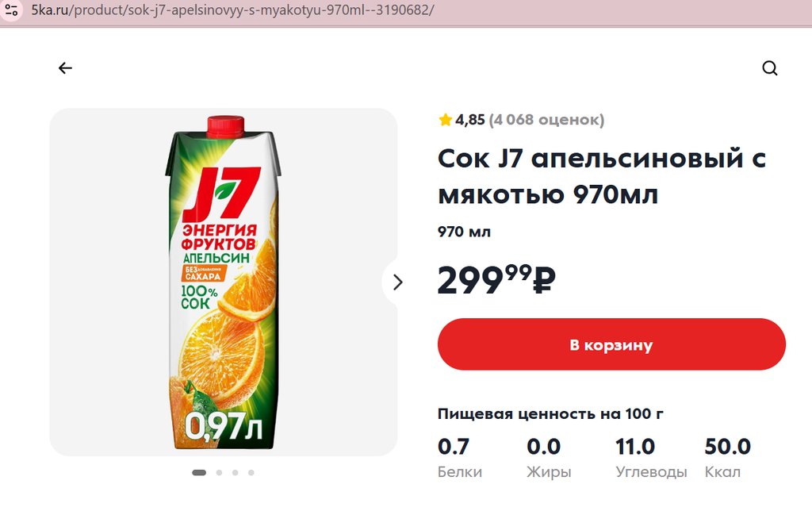Show next product photo with right chevron
This screenshot has width=812, height=507.
(x=398, y=282)
